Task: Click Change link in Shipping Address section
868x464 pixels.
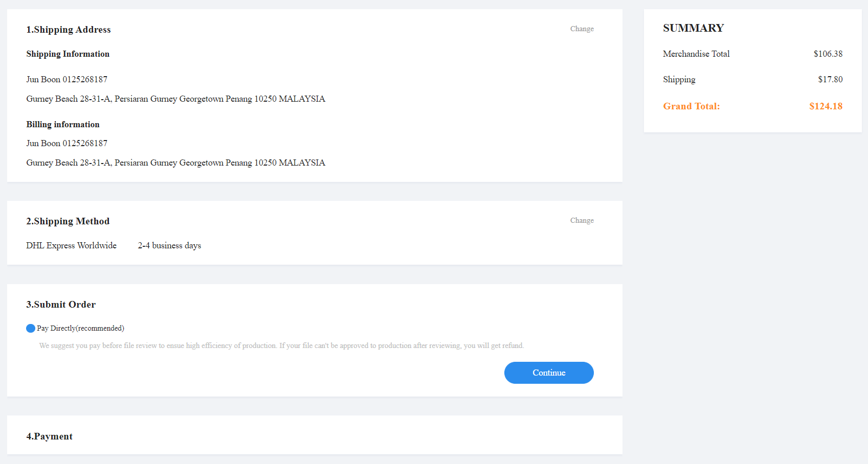Action: [x=582, y=29]
